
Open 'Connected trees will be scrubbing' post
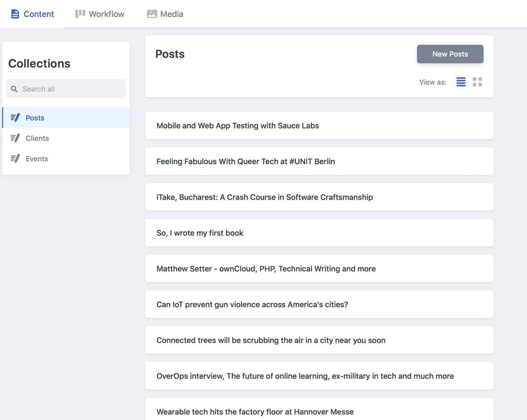271,341
